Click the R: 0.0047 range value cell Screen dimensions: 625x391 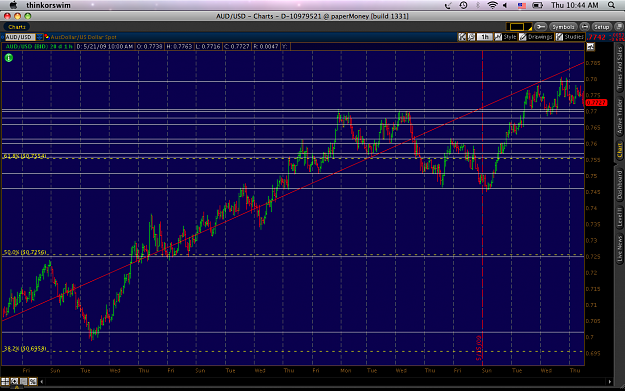tap(265, 47)
